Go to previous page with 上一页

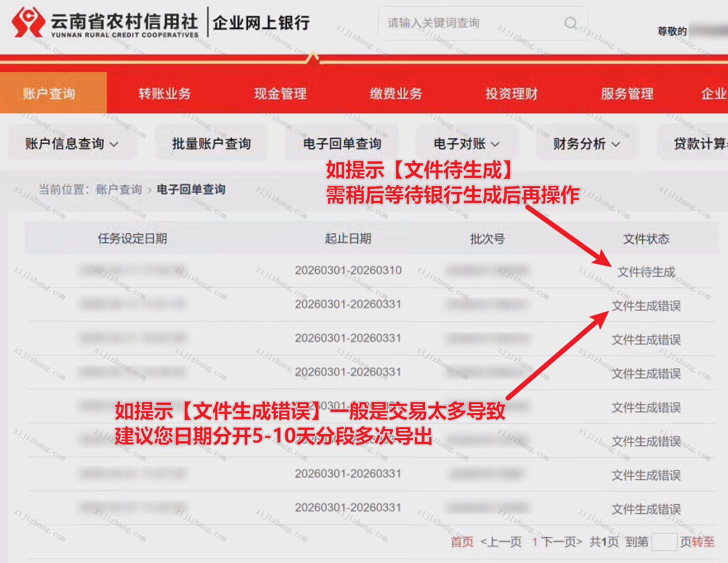pyautogui.click(x=501, y=541)
